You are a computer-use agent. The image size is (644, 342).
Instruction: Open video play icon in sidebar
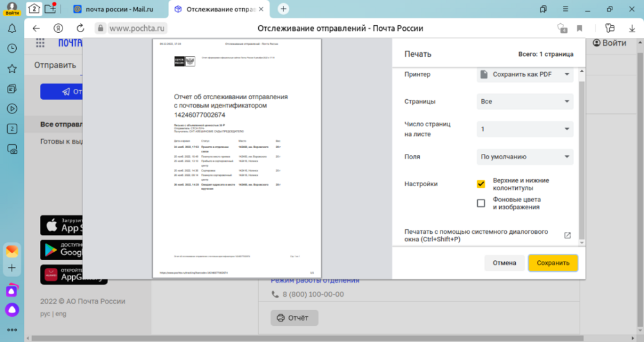12,109
